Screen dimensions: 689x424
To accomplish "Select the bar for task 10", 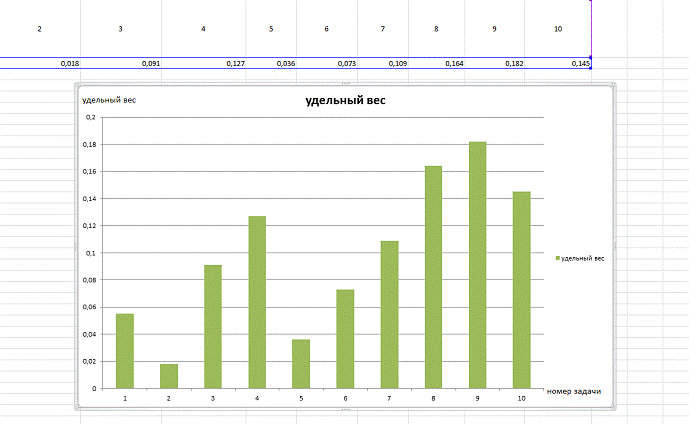I will pos(521,290).
